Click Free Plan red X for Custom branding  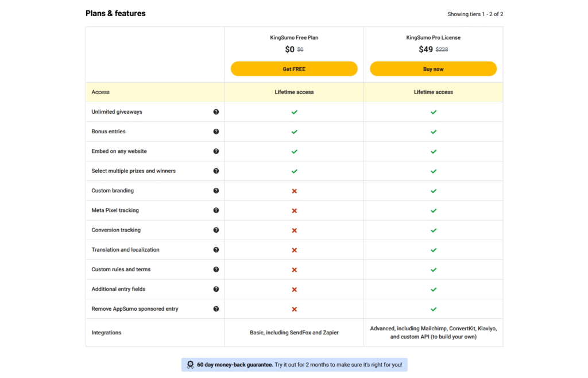pyautogui.click(x=295, y=191)
